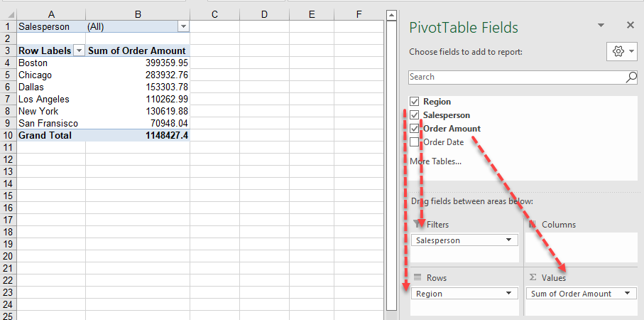Open the Salesperson (All) filter dropdown in B1
This screenshot has height=320, width=644.
(x=184, y=26)
